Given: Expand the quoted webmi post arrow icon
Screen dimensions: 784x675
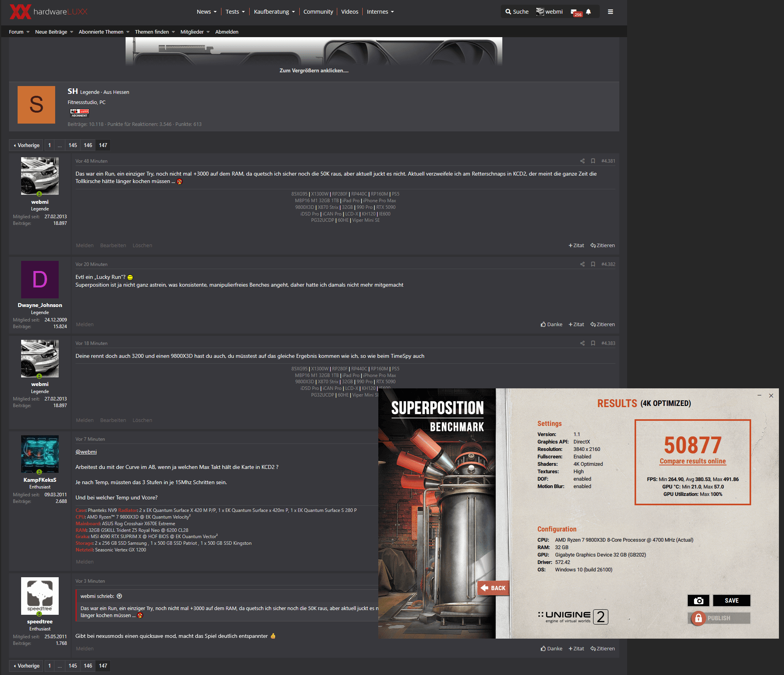Looking at the screenshot, I should 120,596.
